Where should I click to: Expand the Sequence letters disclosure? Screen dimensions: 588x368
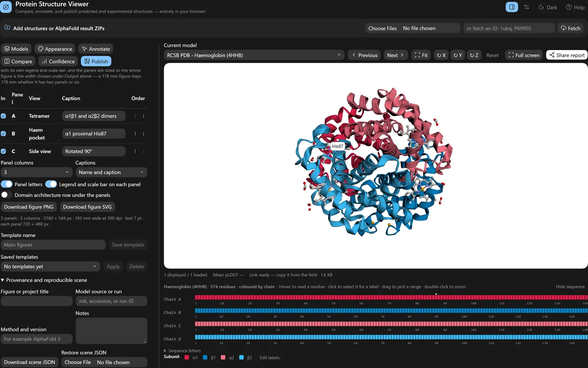click(x=182, y=351)
